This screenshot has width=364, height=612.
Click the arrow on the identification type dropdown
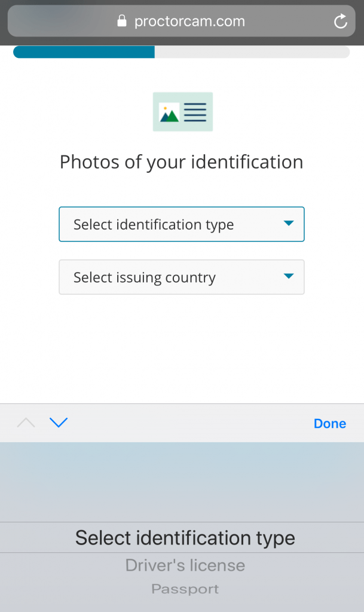coord(289,224)
